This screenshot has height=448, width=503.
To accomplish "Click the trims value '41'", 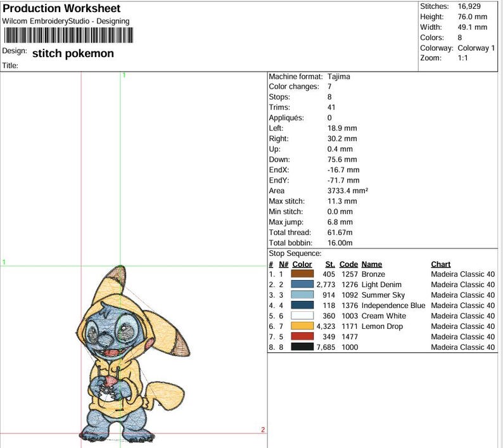I will [x=331, y=107].
